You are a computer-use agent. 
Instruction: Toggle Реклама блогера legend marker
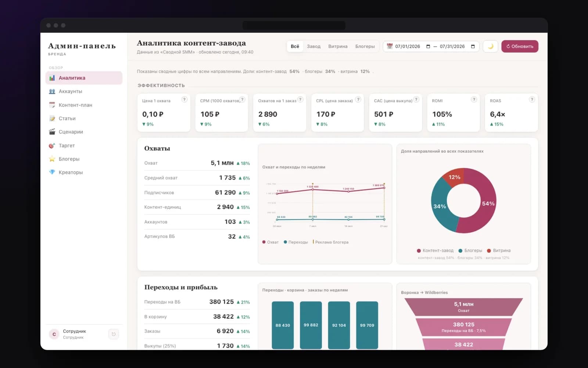click(x=330, y=242)
